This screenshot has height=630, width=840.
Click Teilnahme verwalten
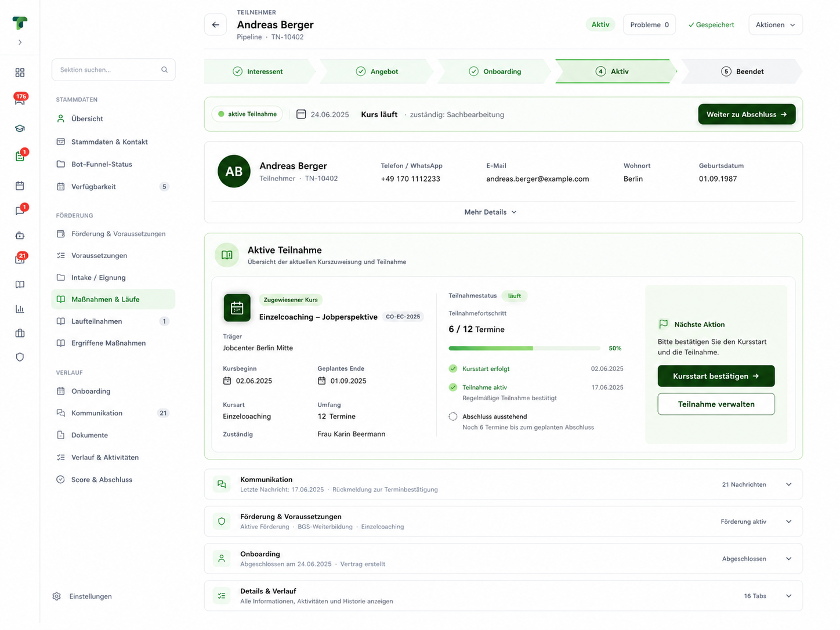point(716,404)
